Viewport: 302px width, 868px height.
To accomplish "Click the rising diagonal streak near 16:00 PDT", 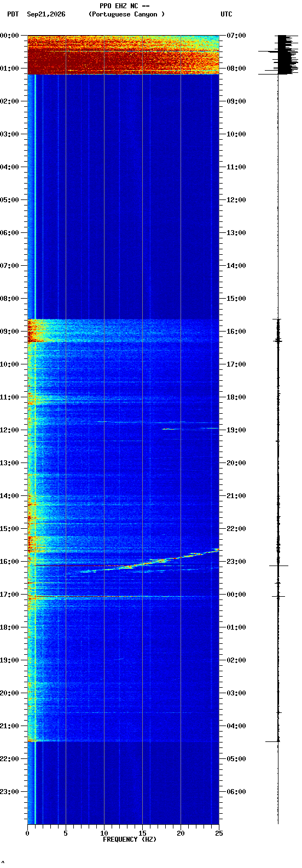I will (x=150, y=561).
